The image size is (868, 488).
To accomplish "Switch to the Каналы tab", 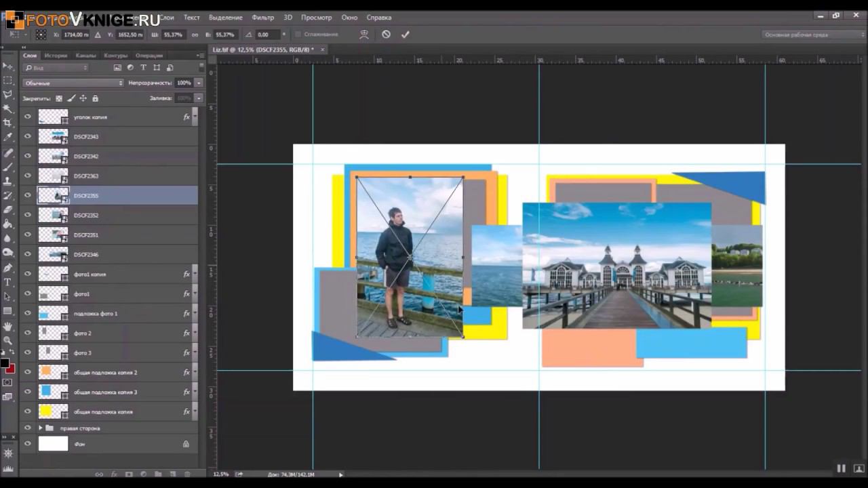I will [x=85, y=56].
